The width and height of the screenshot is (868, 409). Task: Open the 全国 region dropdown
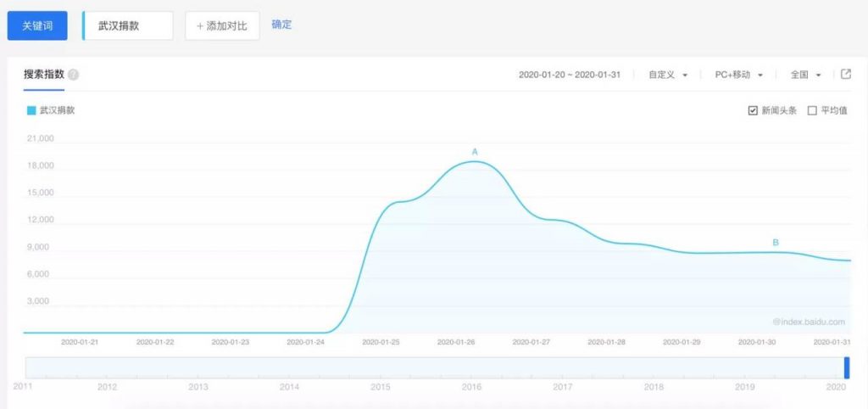click(805, 75)
